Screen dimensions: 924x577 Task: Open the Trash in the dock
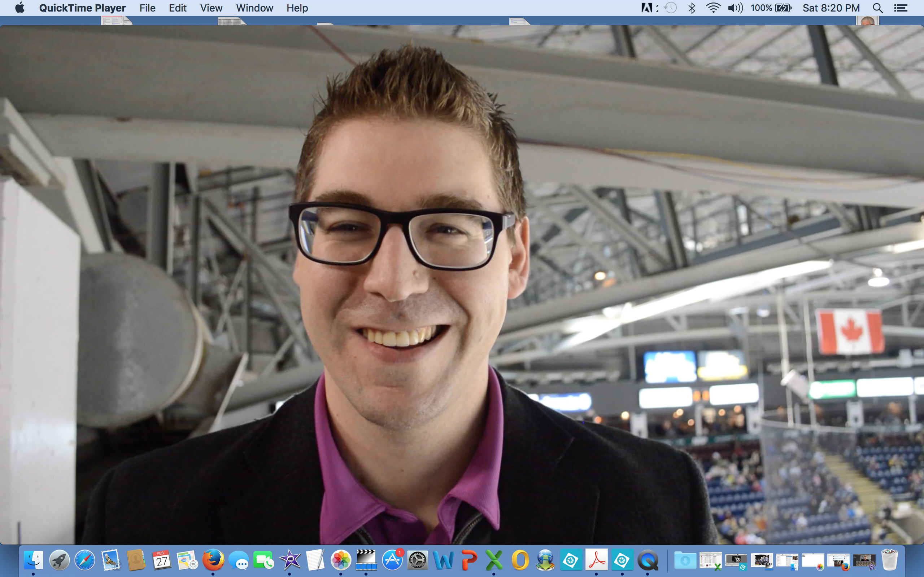[x=890, y=560]
